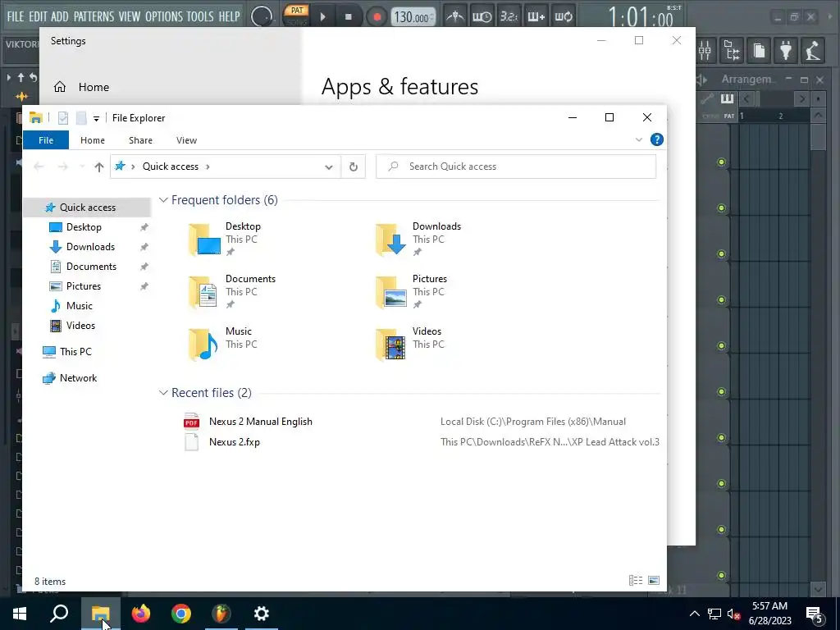Open the Windows Start menu

coord(20,614)
